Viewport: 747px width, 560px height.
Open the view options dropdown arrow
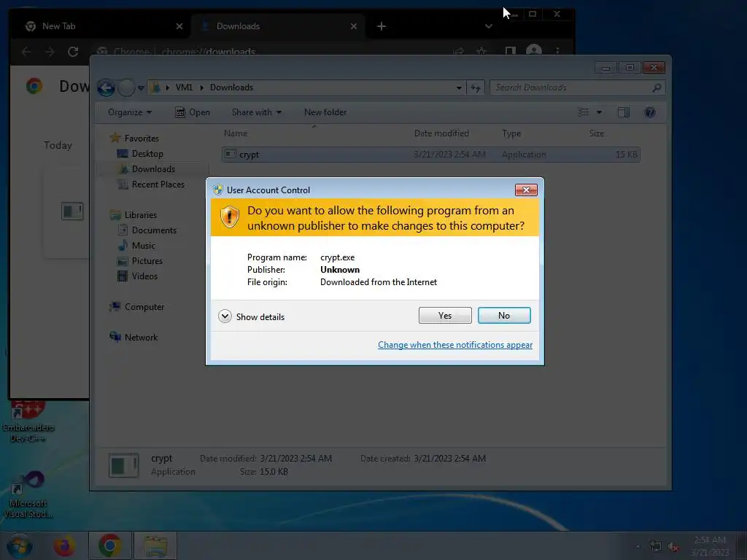pos(600,112)
